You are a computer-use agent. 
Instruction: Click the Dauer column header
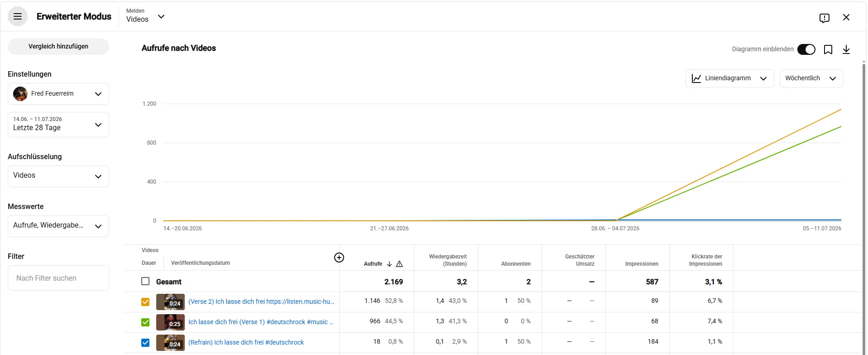[x=149, y=263]
